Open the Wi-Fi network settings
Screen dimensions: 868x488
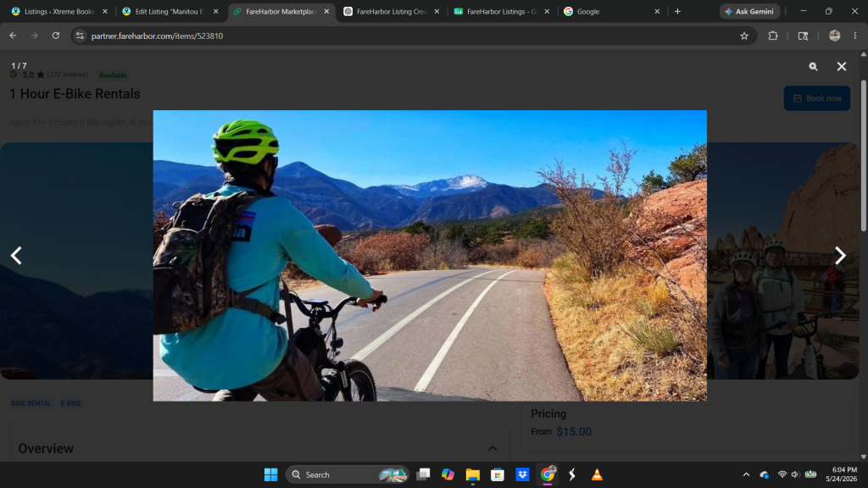point(782,474)
